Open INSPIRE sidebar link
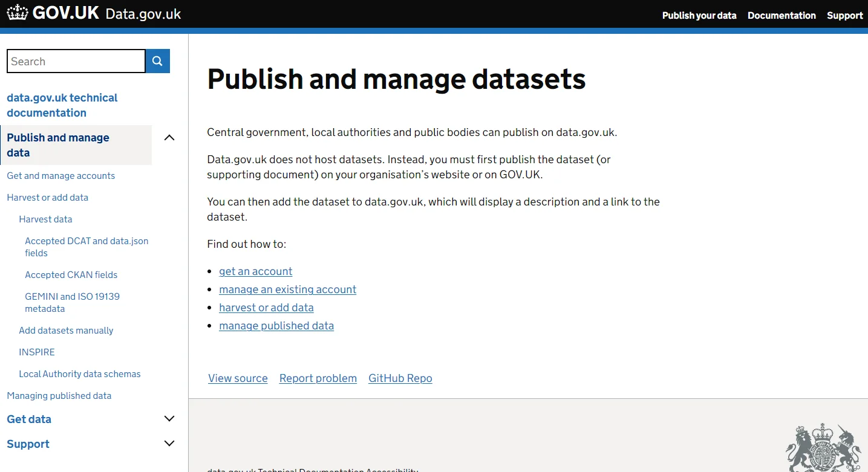The height and width of the screenshot is (472, 868). pos(37,352)
